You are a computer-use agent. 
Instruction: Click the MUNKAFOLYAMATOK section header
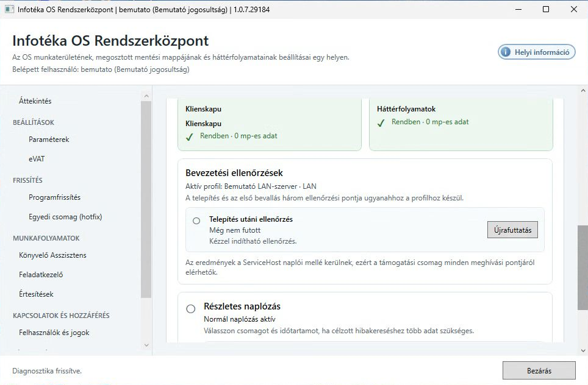point(46,238)
